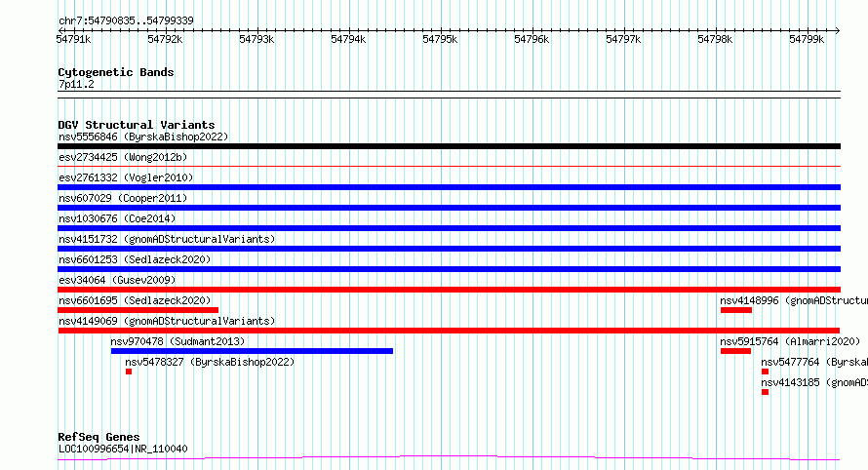This screenshot has height=470, width=868.
Task: Click the DGV Structural Variants track title
Action: coord(137,125)
